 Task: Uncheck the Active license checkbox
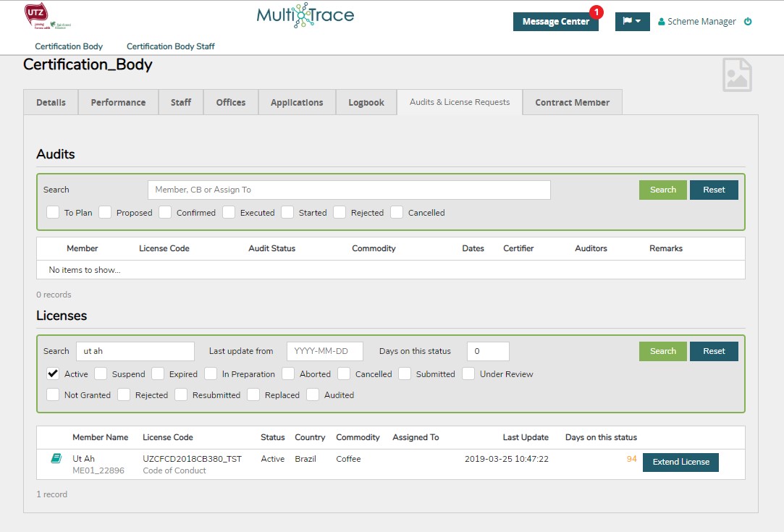53,374
